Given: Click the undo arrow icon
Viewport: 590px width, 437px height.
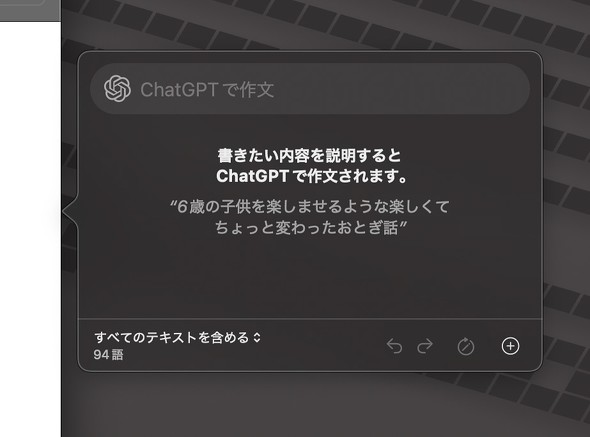Looking at the screenshot, I should (x=394, y=346).
